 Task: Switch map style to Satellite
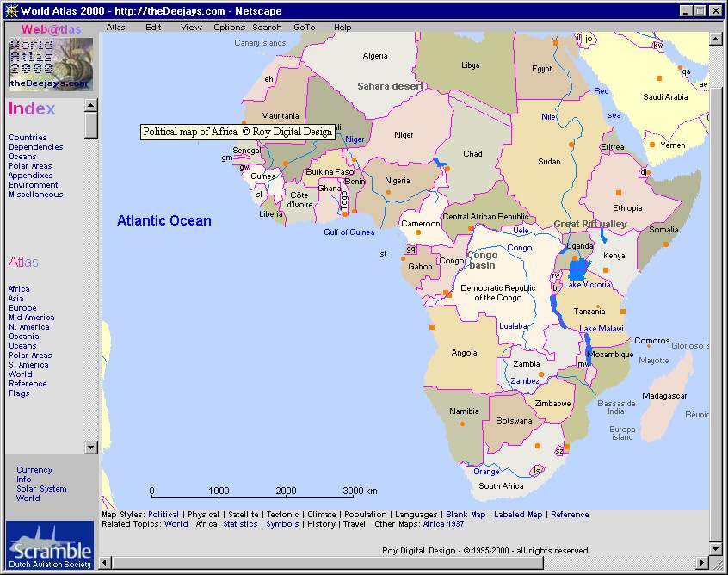(x=244, y=515)
